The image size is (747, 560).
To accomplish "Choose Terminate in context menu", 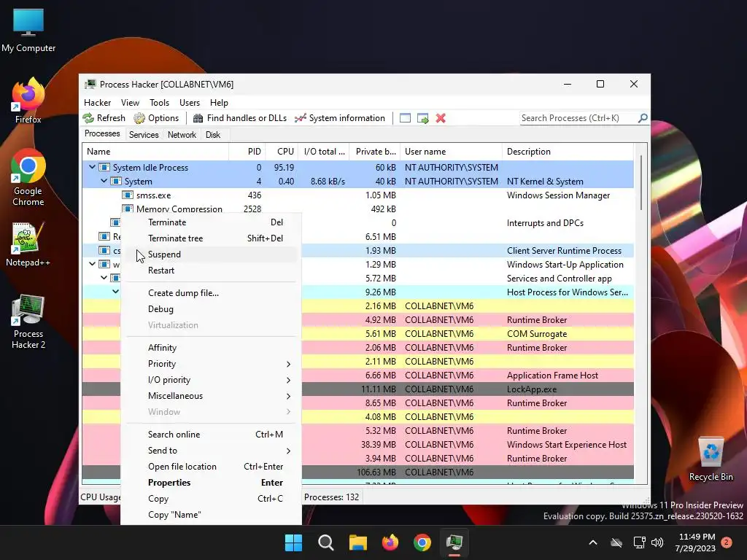I will [211, 222].
